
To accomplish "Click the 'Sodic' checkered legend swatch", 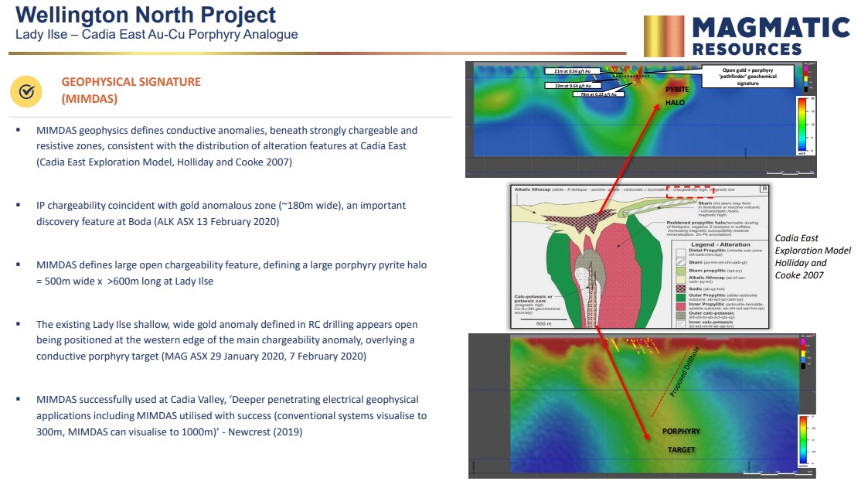I will pyautogui.click(x=680, y=288).
